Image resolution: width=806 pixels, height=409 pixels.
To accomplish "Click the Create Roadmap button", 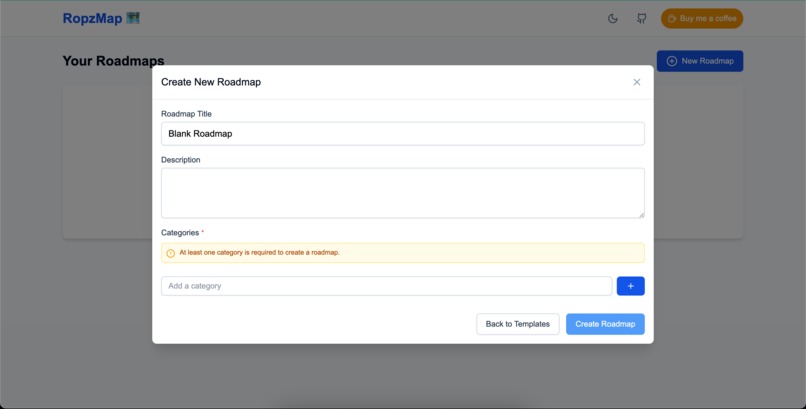I will point(605,324).
